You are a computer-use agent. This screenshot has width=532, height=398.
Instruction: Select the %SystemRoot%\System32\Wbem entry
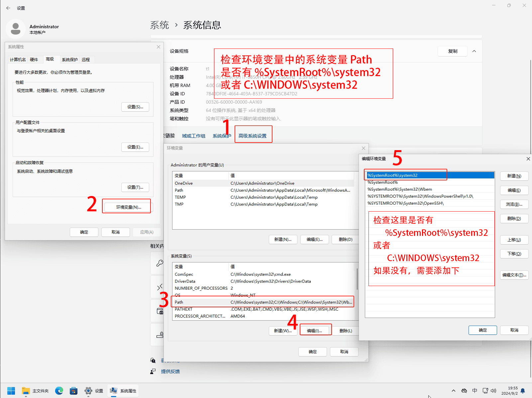tap(430, 189)
